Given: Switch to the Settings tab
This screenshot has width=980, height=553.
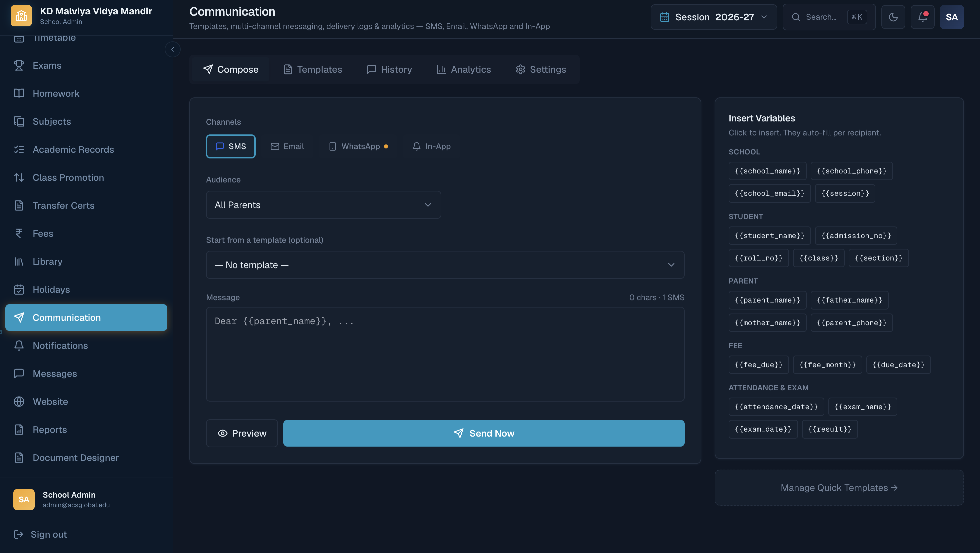Looking at the screenshot, I should point(541,69).
